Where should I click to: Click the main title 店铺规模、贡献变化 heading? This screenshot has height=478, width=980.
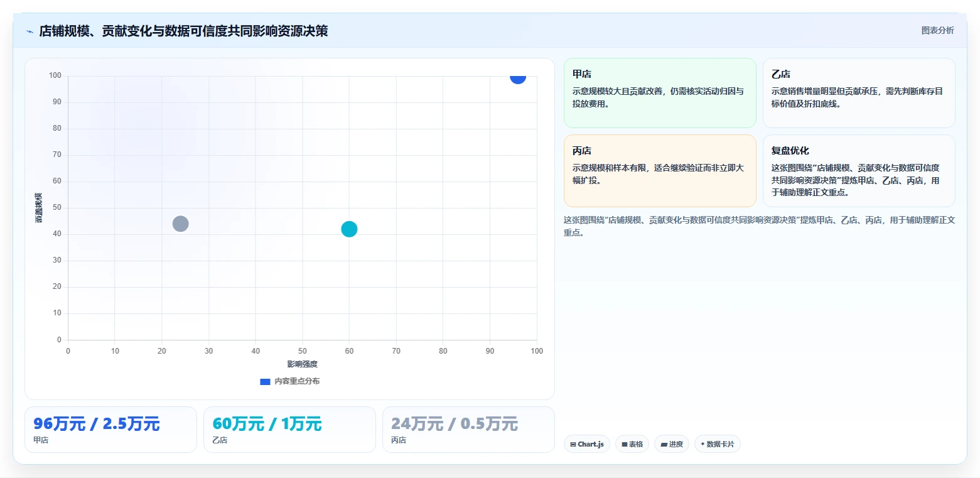click(x=183, y=31)
